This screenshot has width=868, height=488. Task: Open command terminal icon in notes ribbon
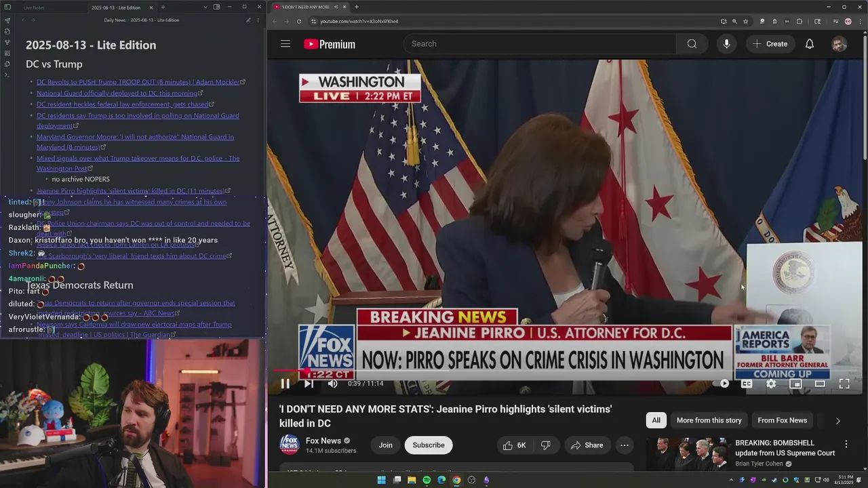(7, 75)
